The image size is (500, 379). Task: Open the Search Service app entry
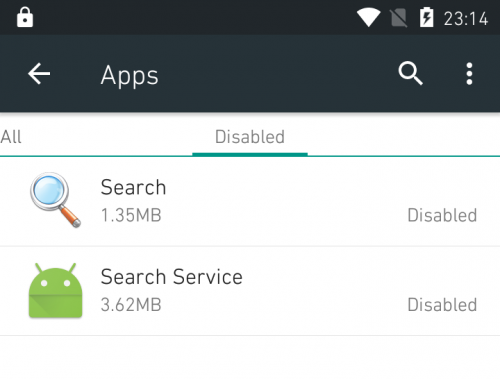pyautogui.click(x=250, y=291)
